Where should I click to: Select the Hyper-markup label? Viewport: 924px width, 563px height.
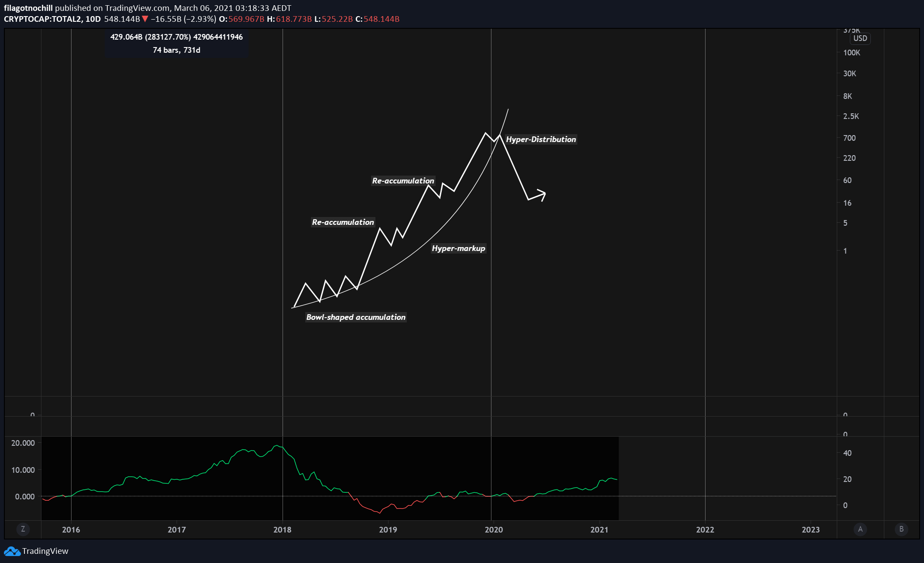[x=458, y=248]
